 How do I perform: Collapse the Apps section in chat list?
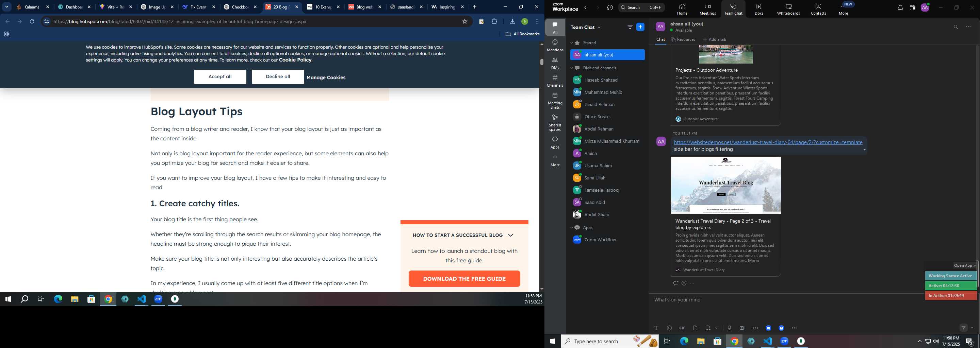571,228
